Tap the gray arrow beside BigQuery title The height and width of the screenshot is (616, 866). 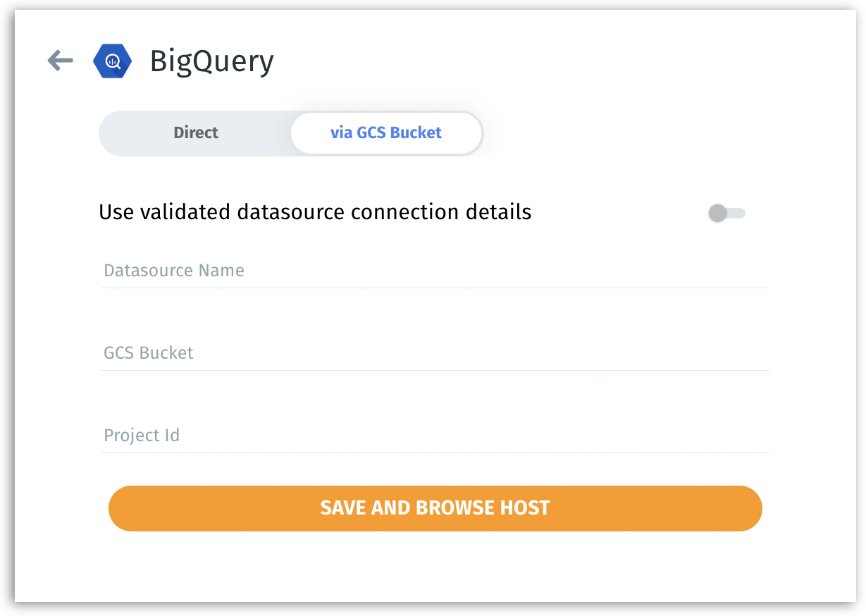pyautogui.click(x=60, y=61)
